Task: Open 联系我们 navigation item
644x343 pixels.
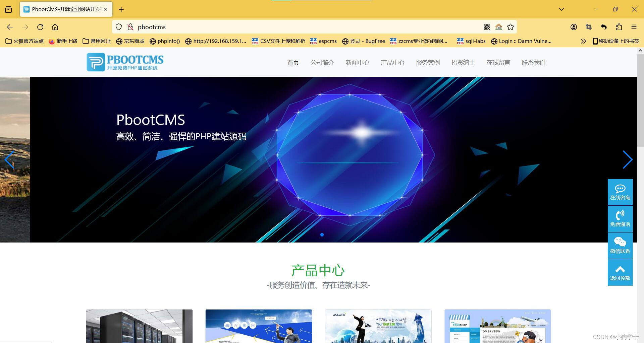Action: point(534,63)
